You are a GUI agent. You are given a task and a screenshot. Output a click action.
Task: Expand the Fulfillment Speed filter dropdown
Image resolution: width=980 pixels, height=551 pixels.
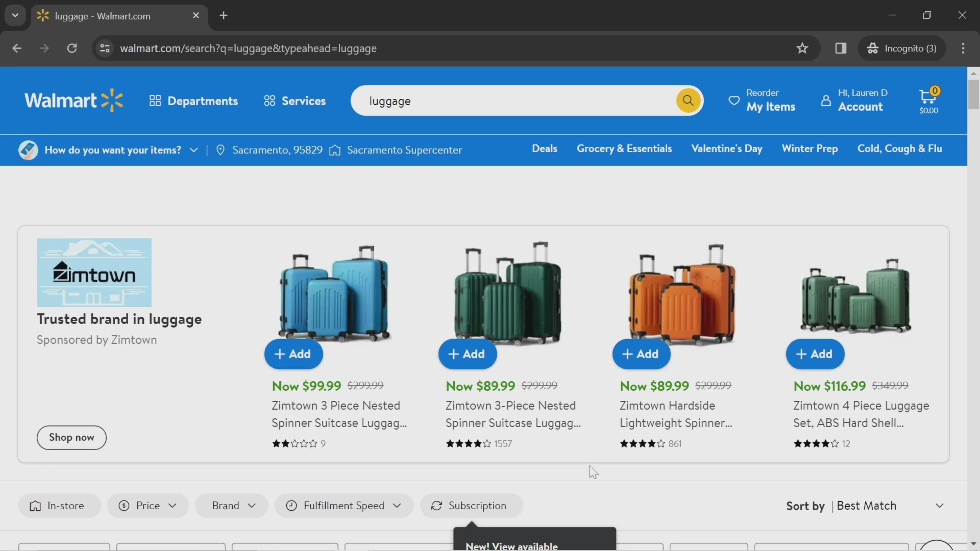[x=344, y=505]
